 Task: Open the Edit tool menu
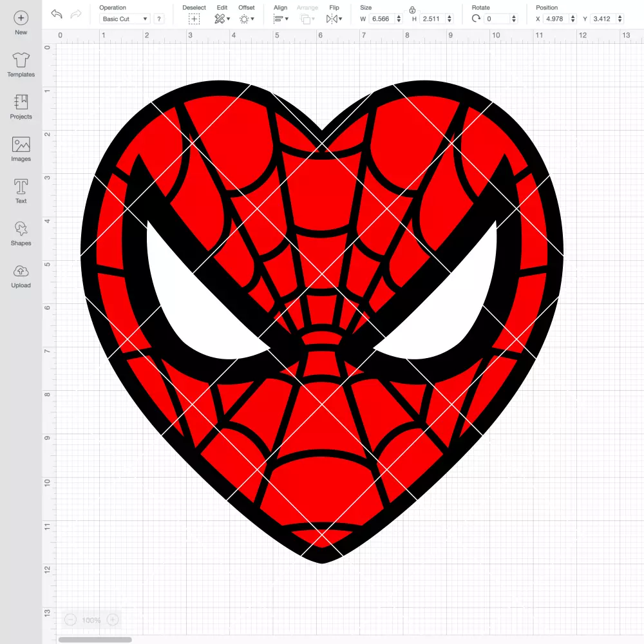pyautogui.click(x=222, y=19)
